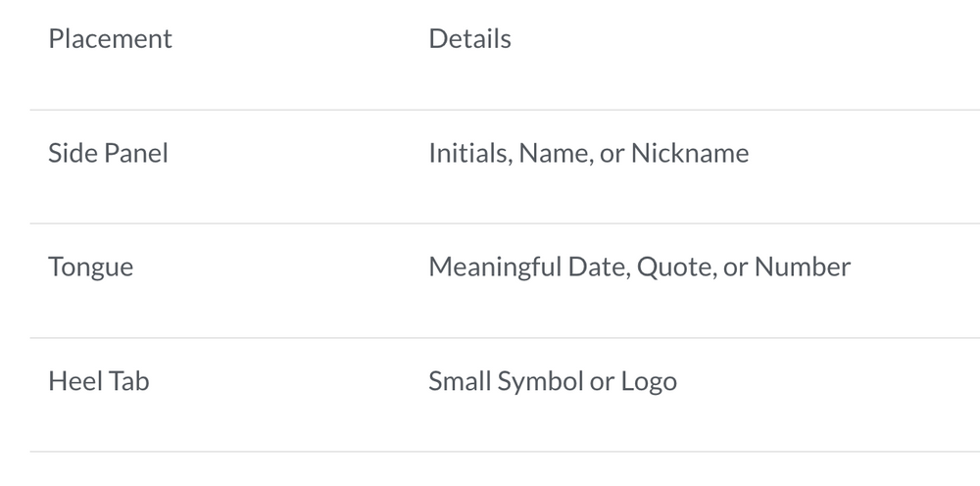Select the Tongue placement cell
Image resolution: width=980 pixels, height=486 pixels.
coord(90,267)
